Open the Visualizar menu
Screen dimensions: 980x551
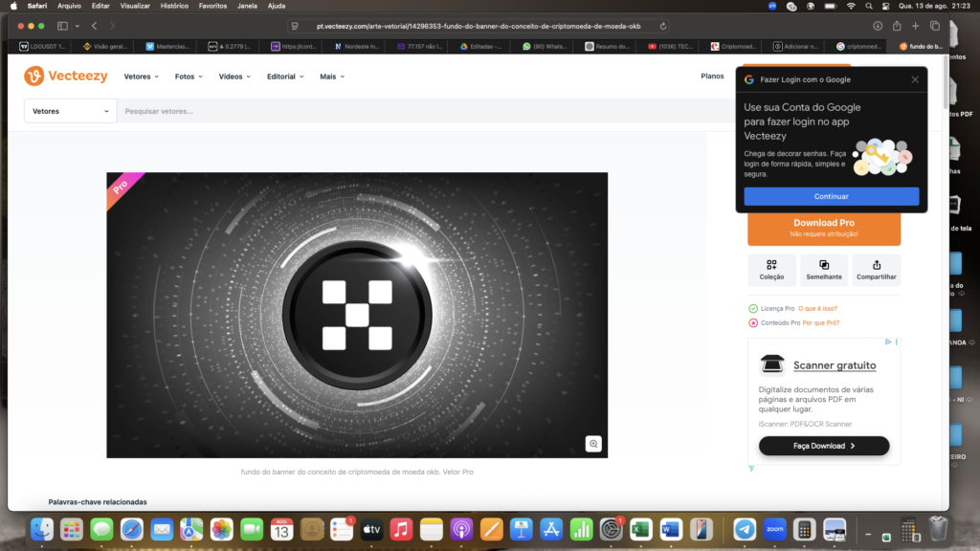[135, 7]
